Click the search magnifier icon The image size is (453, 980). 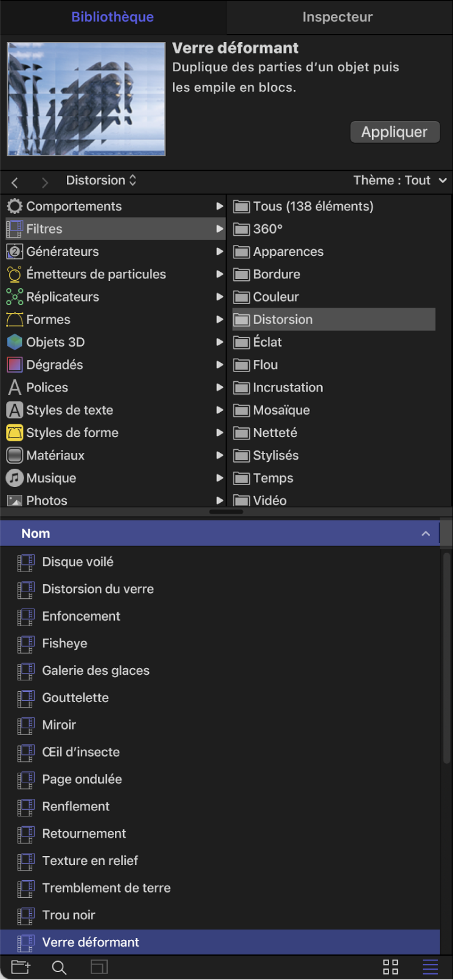click(x=59, y=967)
